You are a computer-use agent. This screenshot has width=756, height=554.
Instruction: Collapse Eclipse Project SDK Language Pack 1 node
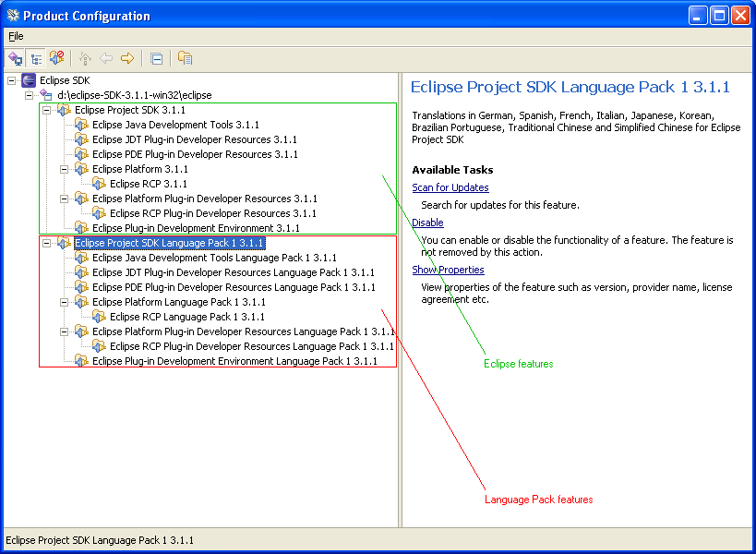(x=46, y=243)
